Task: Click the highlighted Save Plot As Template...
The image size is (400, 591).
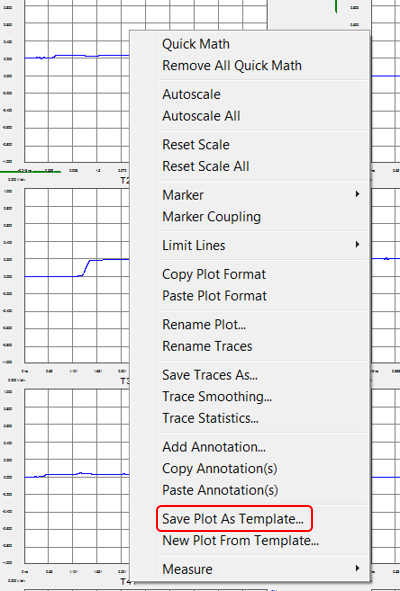Action: [233, 519]
